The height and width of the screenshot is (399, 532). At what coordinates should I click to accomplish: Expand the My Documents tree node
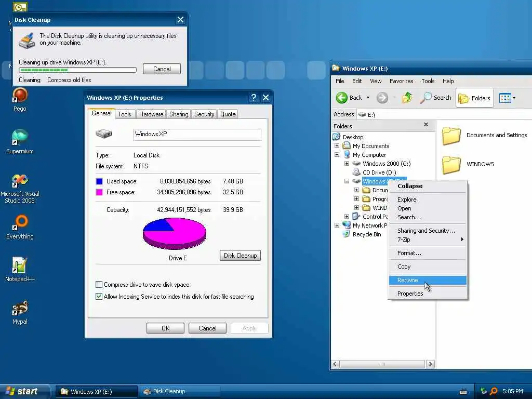(337, 146)
